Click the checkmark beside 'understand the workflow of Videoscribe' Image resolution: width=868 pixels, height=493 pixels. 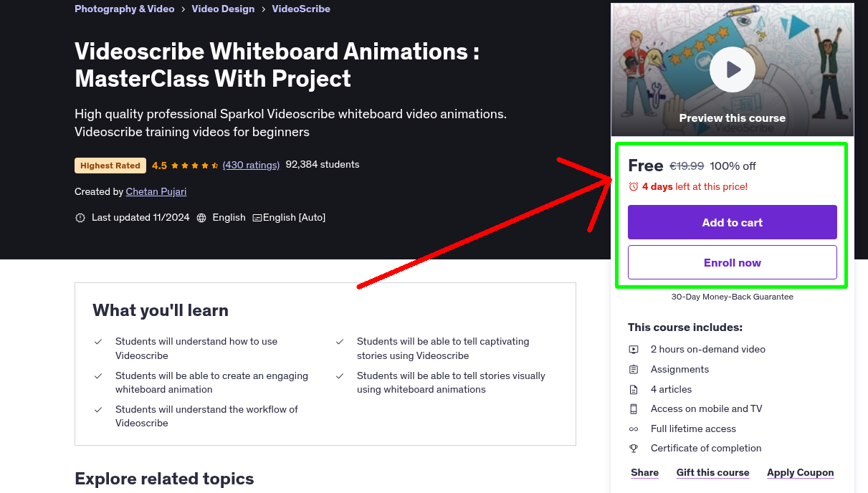(x=98, y=409)
